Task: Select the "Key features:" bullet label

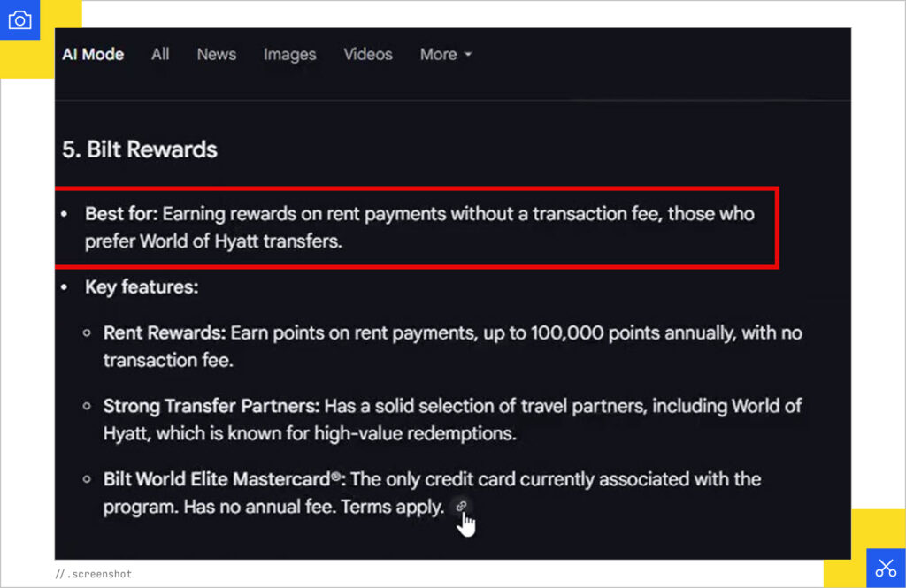Action: 142,287
